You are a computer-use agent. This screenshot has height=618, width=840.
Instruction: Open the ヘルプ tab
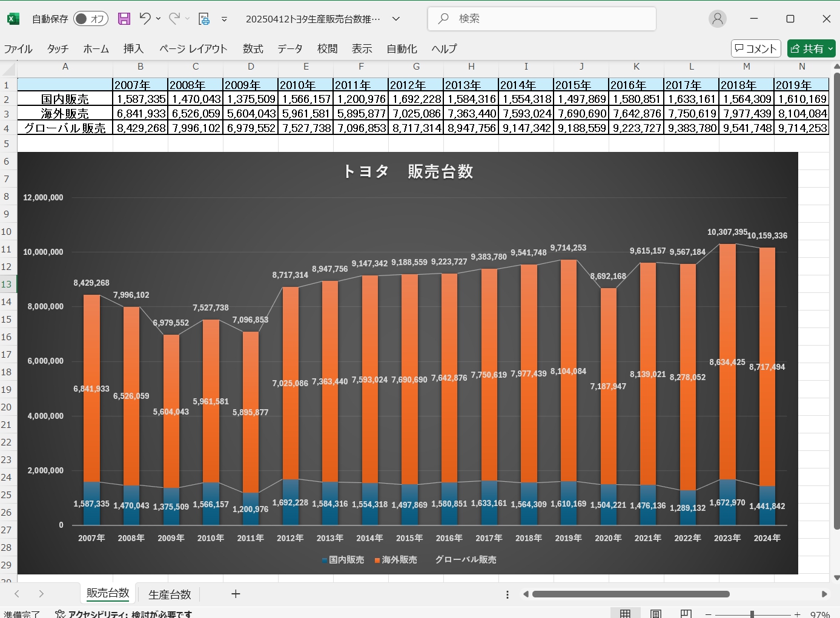(x=445, y=49)
